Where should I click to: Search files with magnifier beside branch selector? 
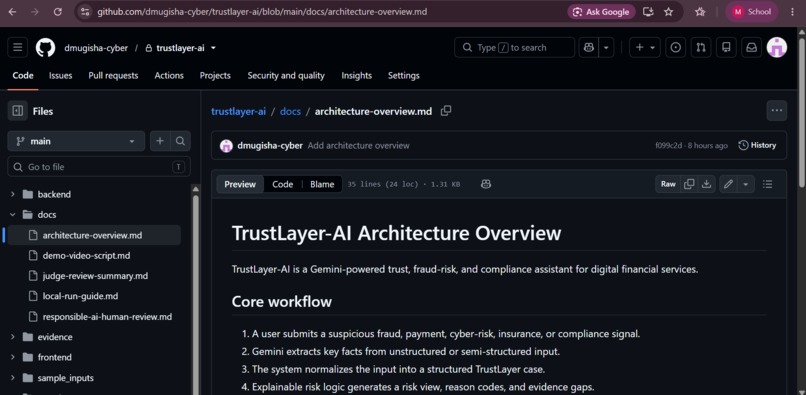pos(180,141)
